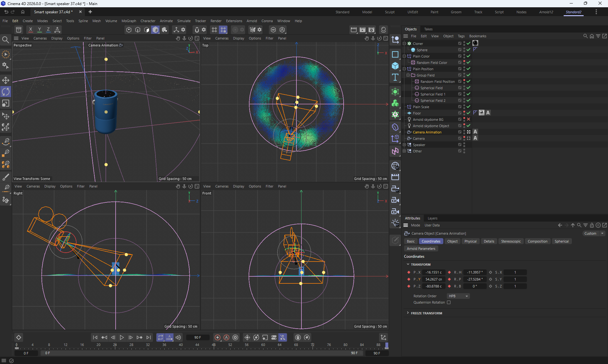Toggle the Autokeying button
The image size is (608, 364).
click(x=226, y=337)
